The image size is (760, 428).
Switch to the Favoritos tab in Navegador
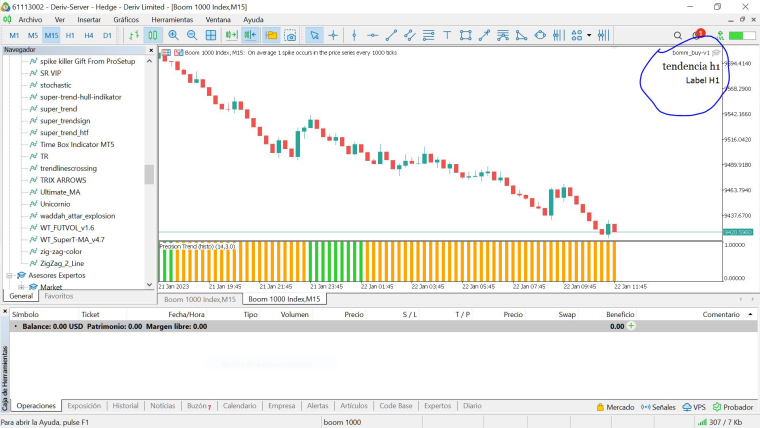tap(59, 296)
